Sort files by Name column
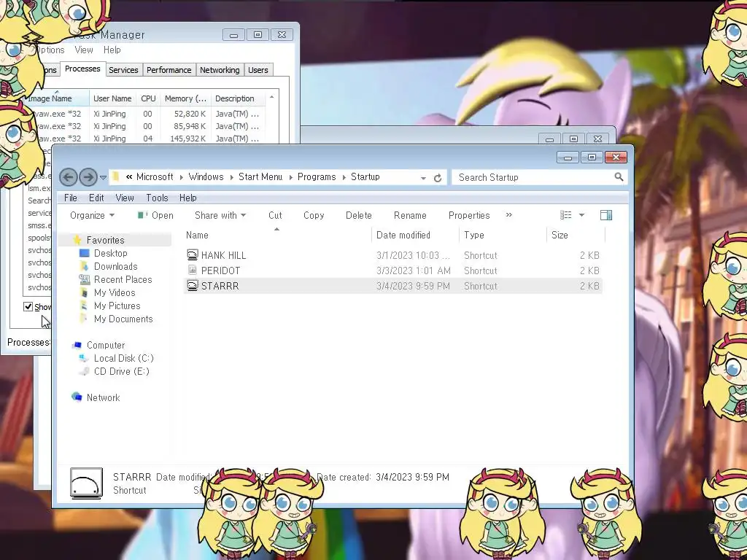 coord(277,235)
